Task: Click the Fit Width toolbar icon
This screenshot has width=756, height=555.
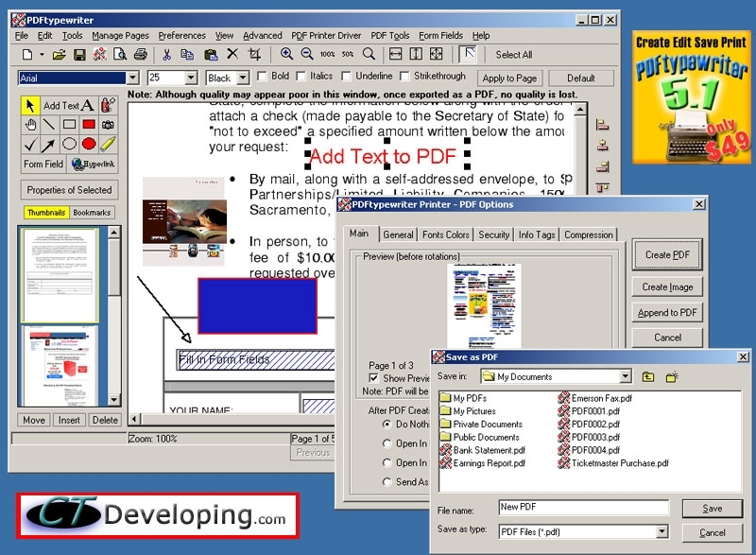Action: (395, 54)
